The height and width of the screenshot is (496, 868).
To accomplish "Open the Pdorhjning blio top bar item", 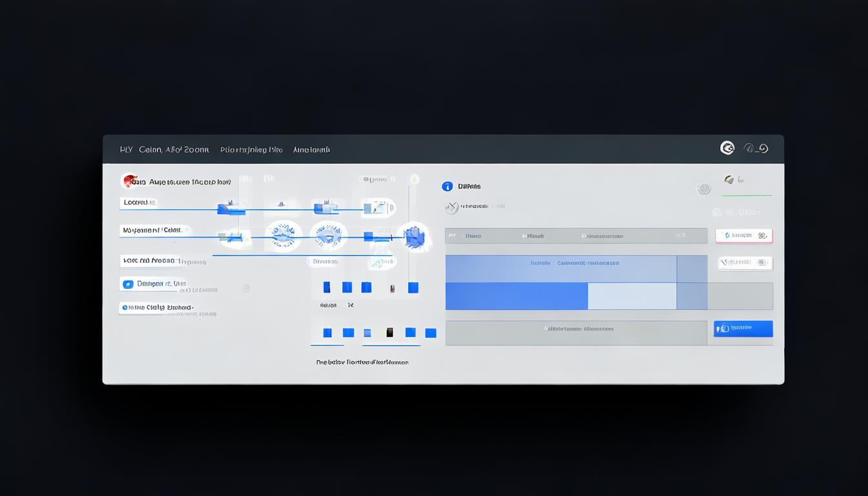I will 251,150.
